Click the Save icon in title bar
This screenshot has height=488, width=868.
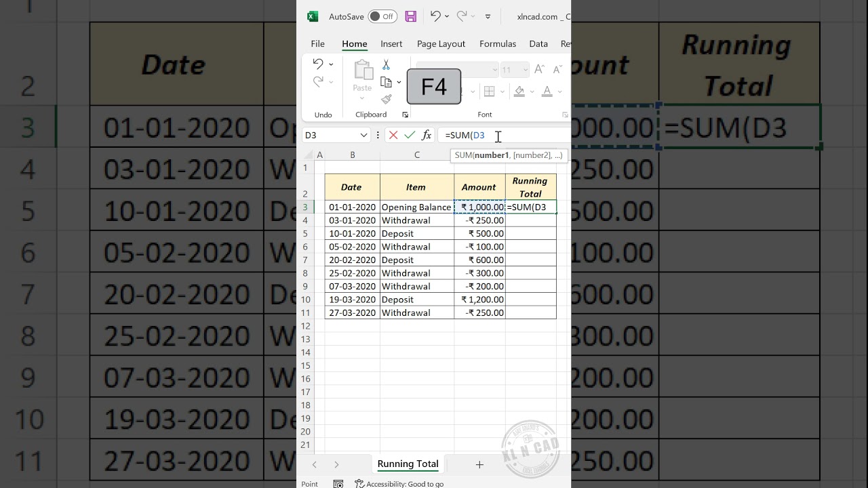(410, 16)
